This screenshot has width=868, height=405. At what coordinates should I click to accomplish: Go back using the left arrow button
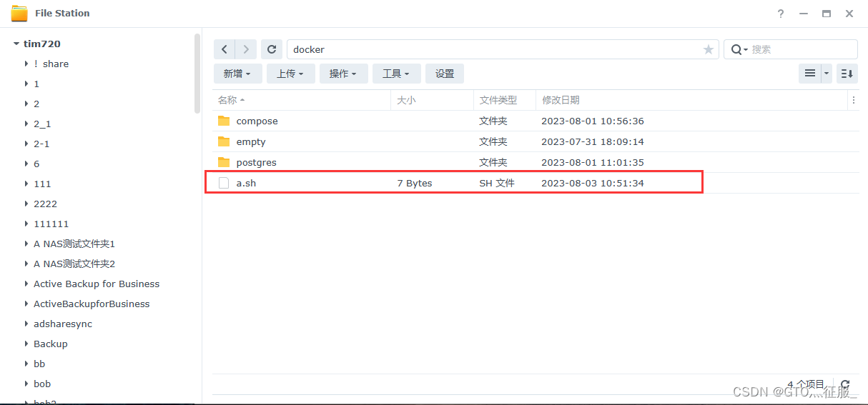(x=225, y=49)
